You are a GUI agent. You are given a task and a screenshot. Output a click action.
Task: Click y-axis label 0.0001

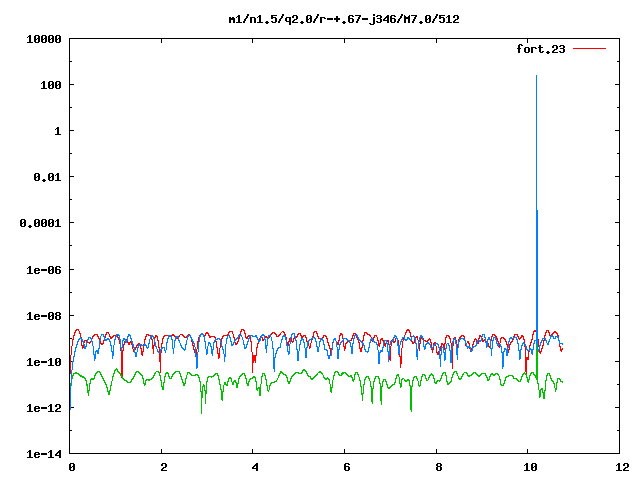(x=40, y=223)
